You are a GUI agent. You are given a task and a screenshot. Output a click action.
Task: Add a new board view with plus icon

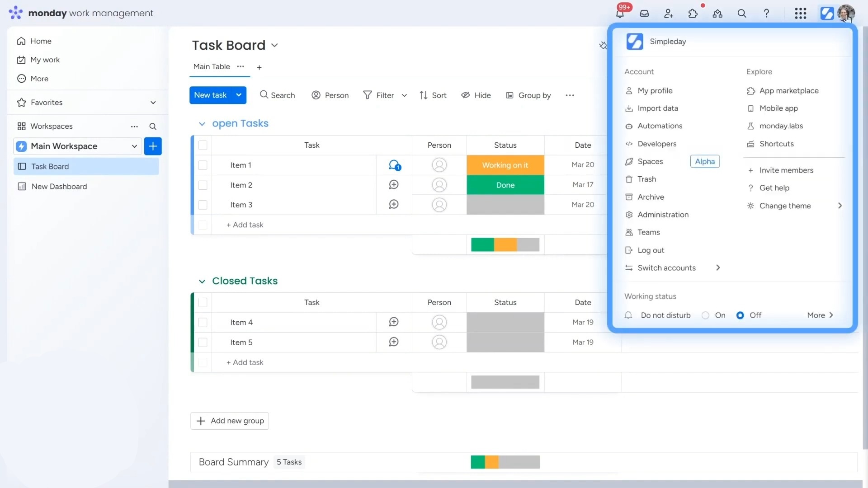tap(259, 67)
